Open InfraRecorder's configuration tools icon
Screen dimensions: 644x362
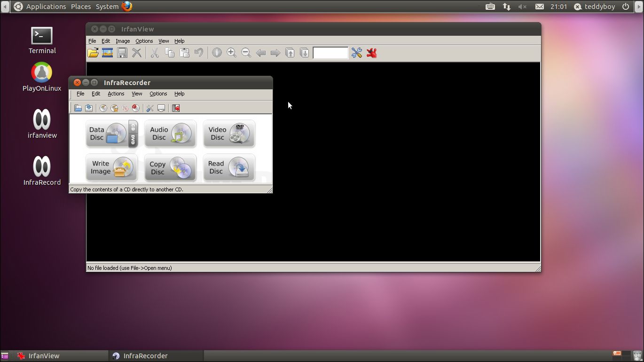coord(150,108)
